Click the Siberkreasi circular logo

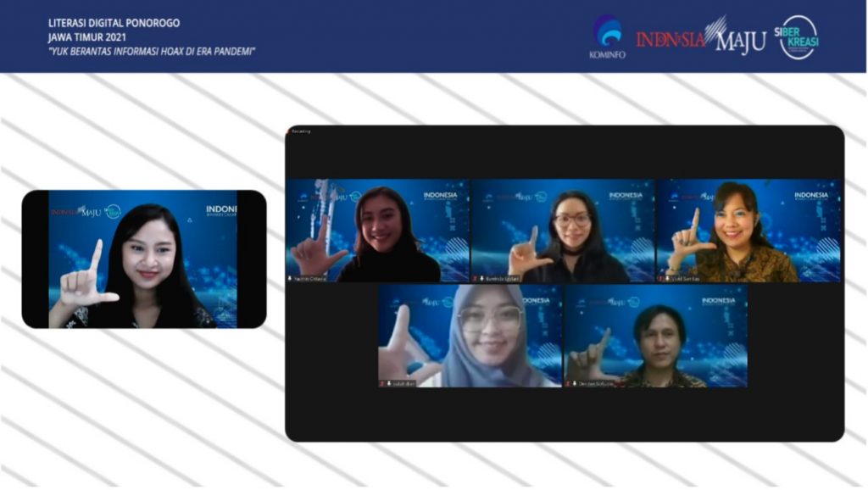pyautogui.click(x=798, y=37)
